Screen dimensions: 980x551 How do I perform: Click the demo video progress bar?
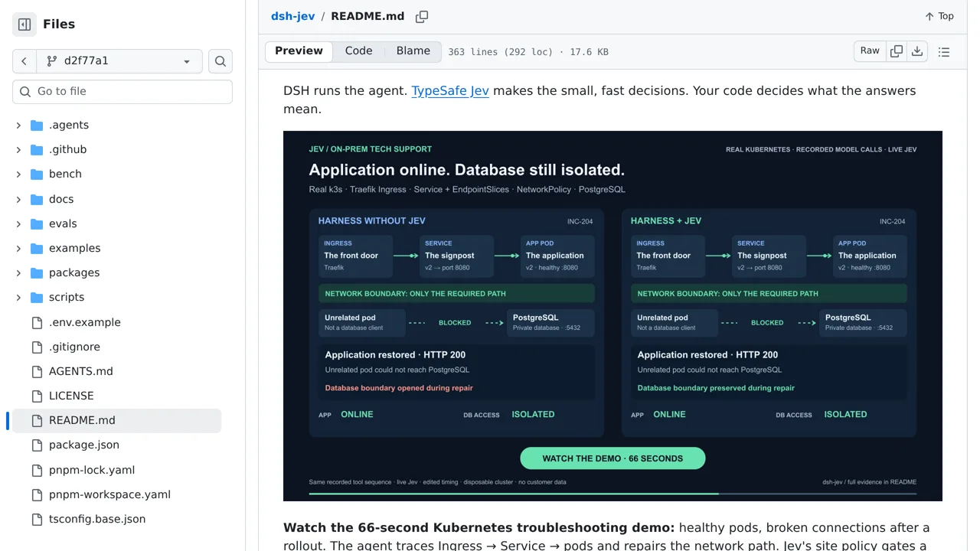coord(612,494)
